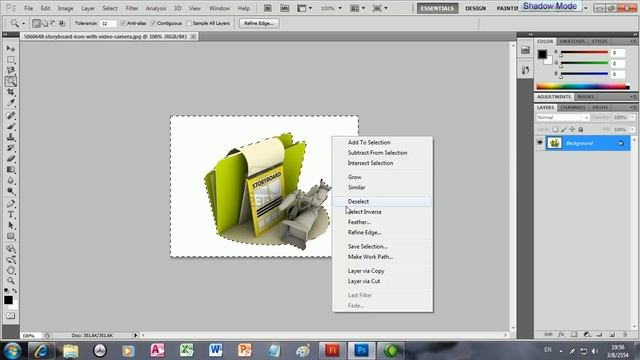Select the Blur tool

[11, 180]
